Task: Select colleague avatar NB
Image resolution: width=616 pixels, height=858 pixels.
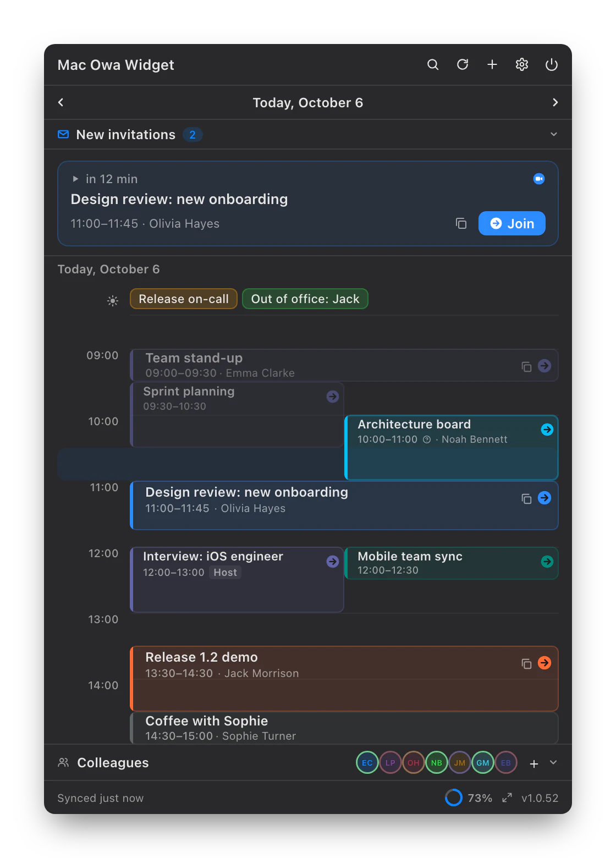Action: coord(437,762)
